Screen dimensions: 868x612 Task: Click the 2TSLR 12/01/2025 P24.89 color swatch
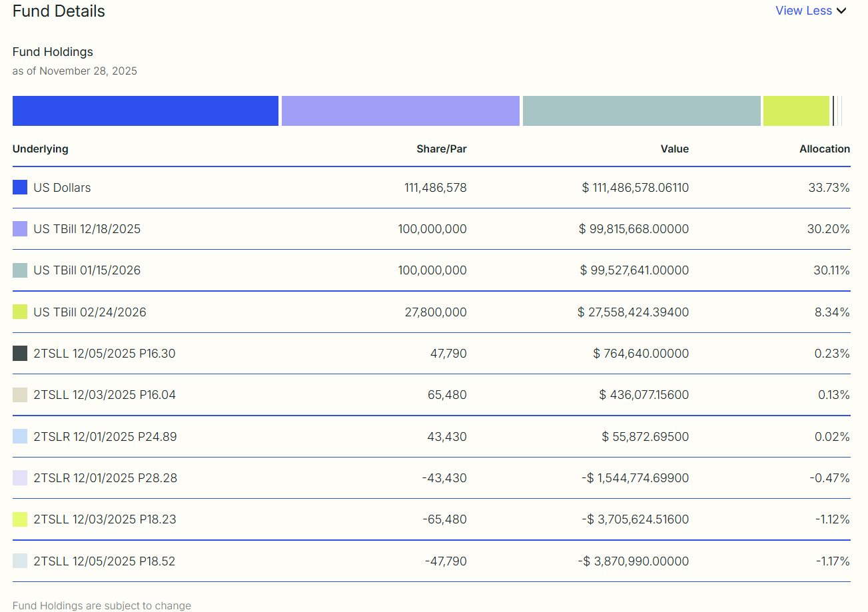(x=20, y=437)
